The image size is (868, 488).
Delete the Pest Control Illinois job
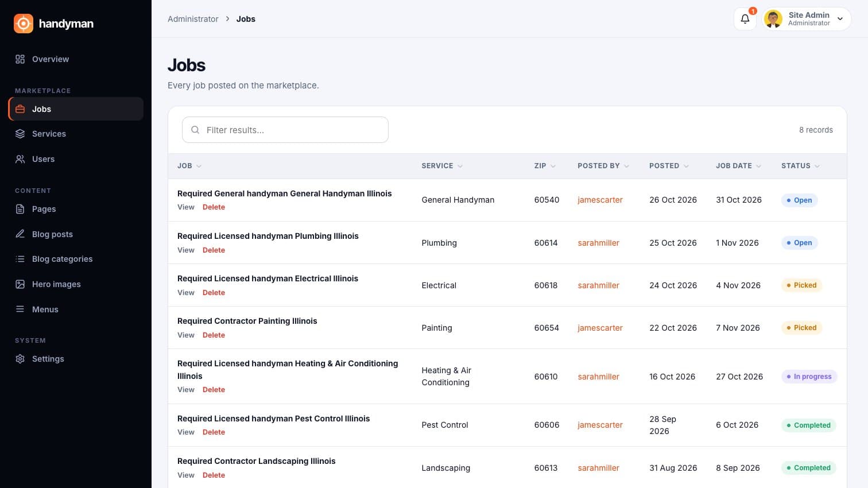(214, 432)
